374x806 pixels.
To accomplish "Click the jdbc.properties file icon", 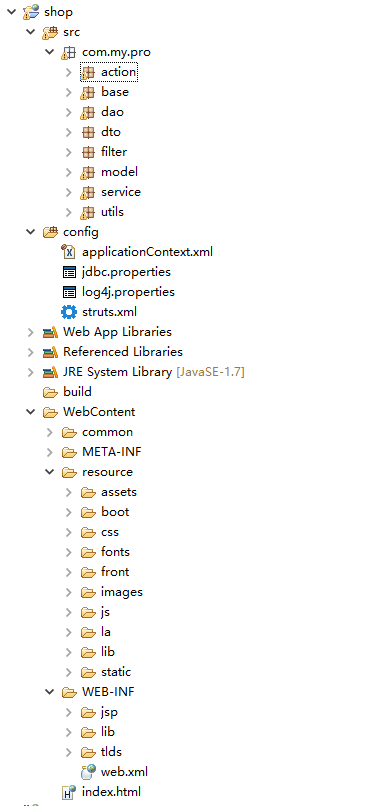I will [x=69, y=272].
